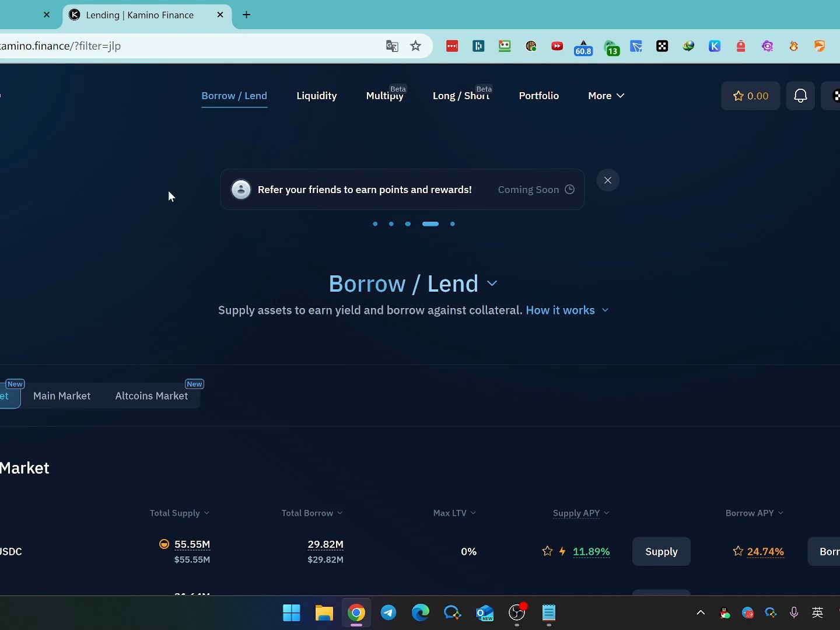The width and height of the screenshot is (840, 630).
Task: Sort by Total Borrow column
Action: pos(312,513)
